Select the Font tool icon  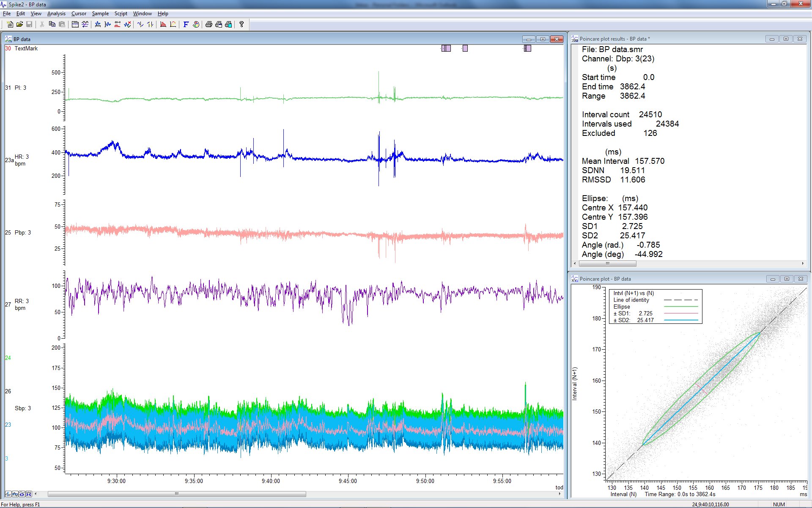click(185, 24)
